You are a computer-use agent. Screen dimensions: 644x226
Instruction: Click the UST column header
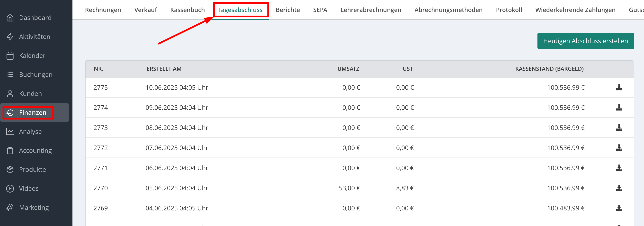pyautogui.click(x=407, y=69)
